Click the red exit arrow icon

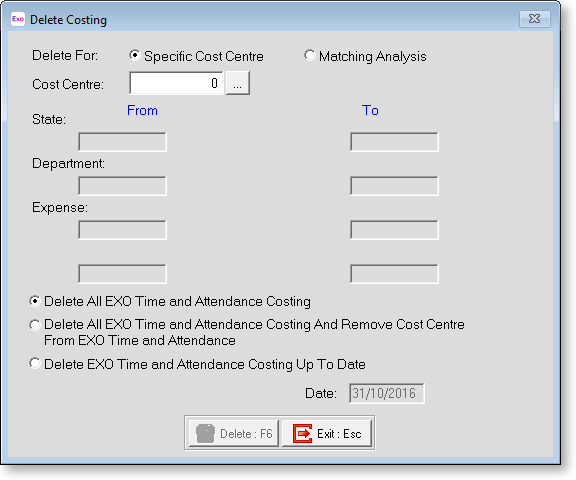[x=302, y=434]
